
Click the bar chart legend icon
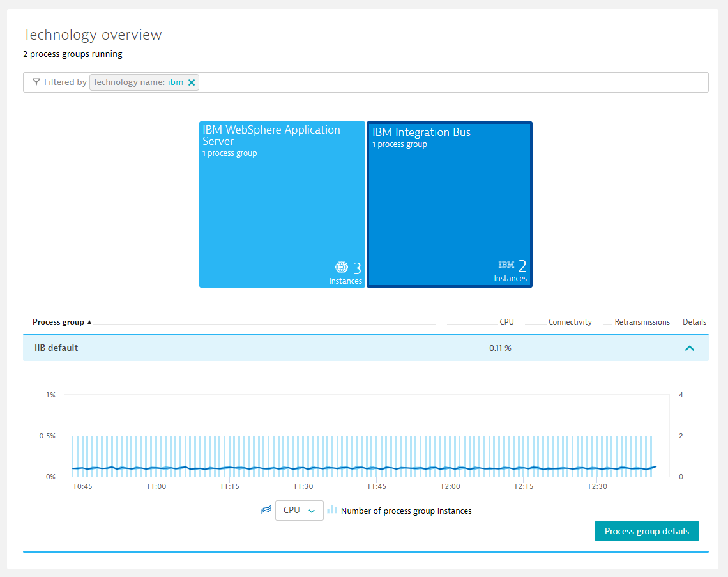(332, 510)
